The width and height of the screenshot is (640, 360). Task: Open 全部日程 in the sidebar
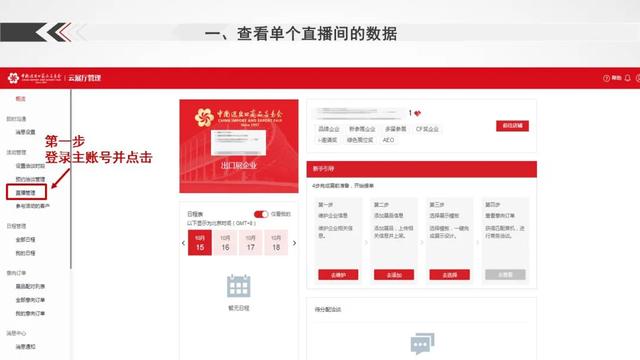tap(25, 240)
